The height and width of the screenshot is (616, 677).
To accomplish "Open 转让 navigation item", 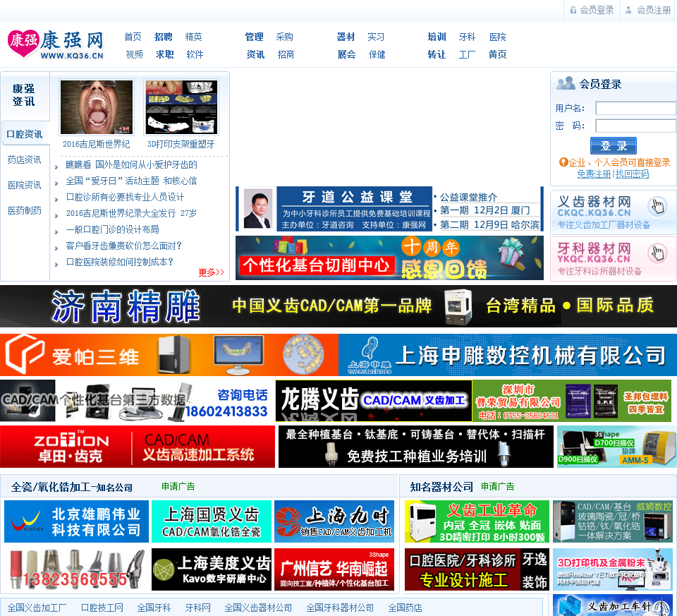I will [437, 54].
